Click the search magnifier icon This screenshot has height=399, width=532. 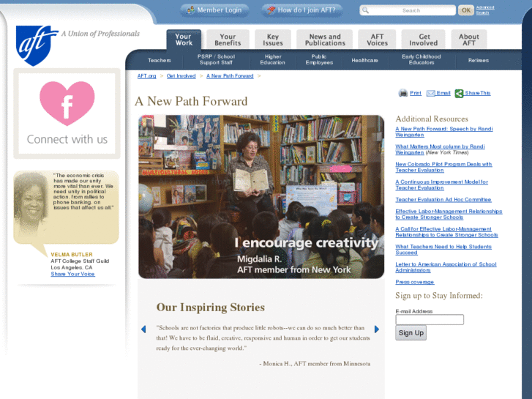pyautogui.click(x=365, y=10)
